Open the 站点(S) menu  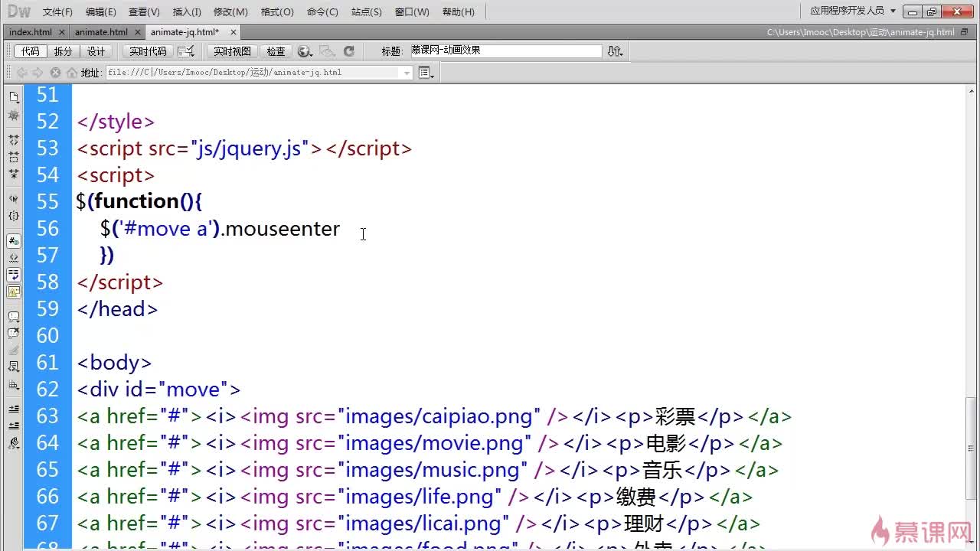tap(366, 11)
